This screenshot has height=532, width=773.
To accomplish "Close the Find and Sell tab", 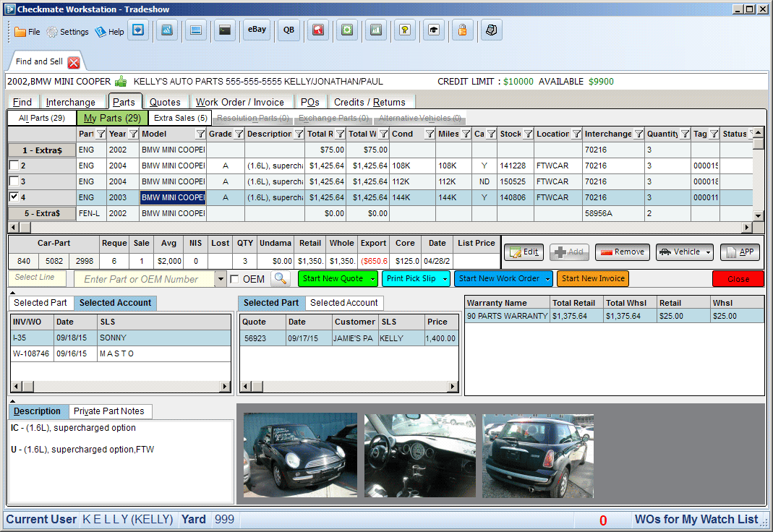I will [x=74, y=63].
